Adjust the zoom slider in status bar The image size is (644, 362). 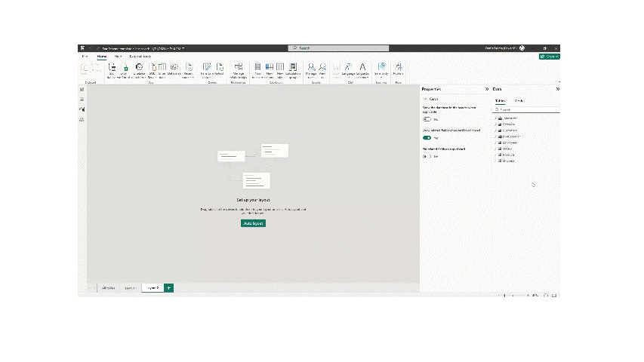(x=519, y=296)
